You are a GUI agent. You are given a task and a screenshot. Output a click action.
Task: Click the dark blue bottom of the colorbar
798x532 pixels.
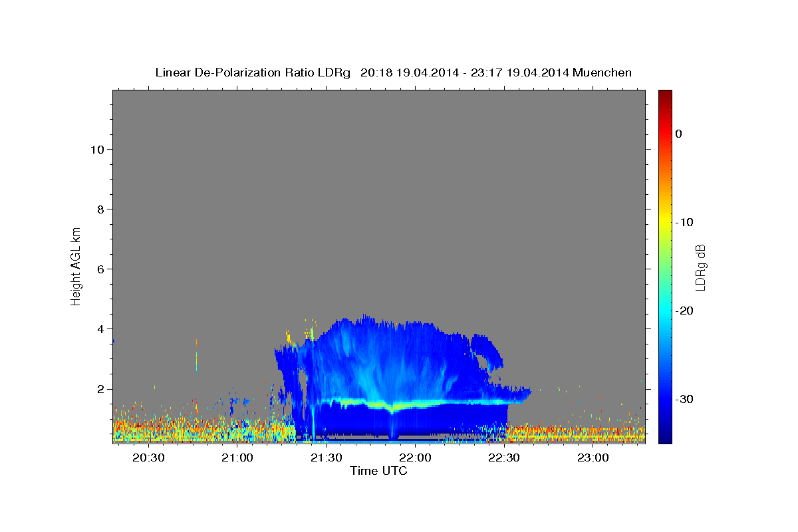[x=665, y=437]
